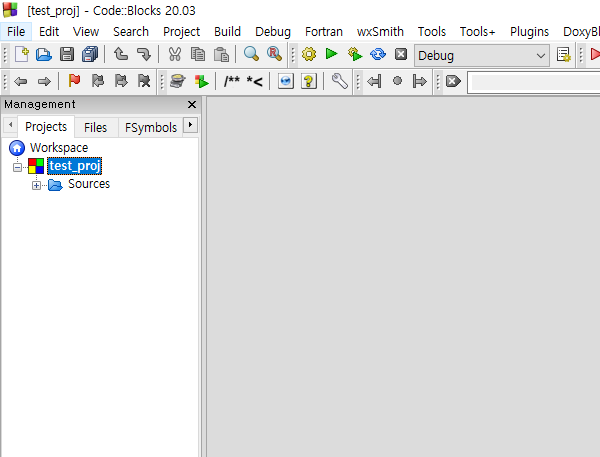Switch to the Projects tab

(46, 127)
